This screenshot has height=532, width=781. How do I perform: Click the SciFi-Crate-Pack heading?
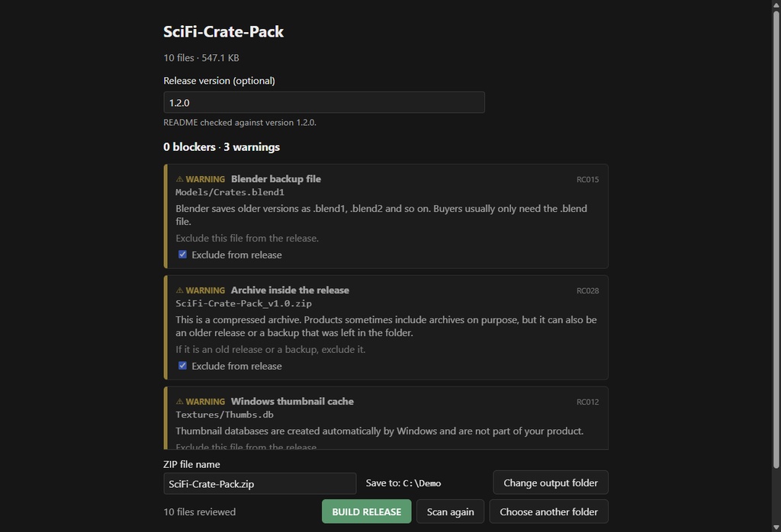223,32
